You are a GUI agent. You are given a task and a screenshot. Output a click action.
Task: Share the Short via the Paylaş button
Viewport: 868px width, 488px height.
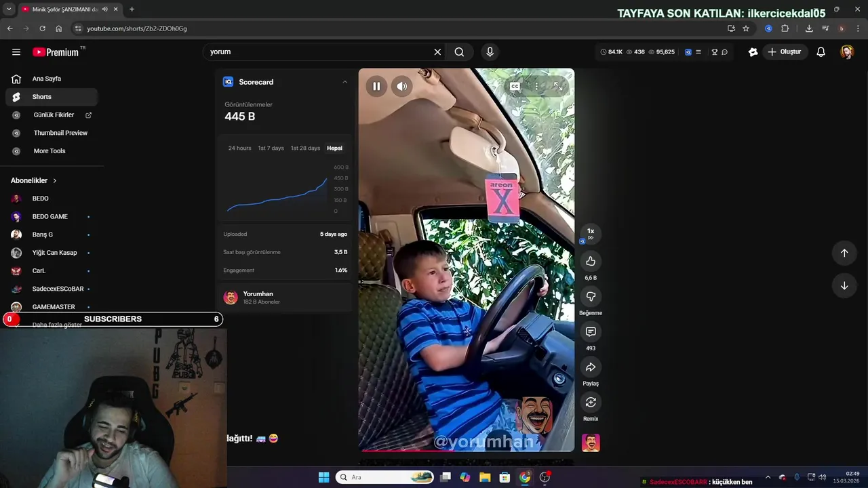[591, 367]
